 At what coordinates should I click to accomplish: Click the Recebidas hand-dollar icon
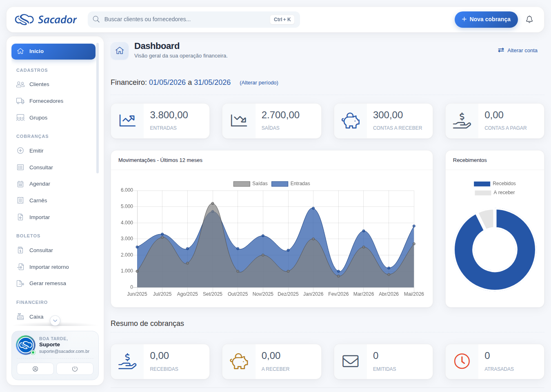coord(127,361)
